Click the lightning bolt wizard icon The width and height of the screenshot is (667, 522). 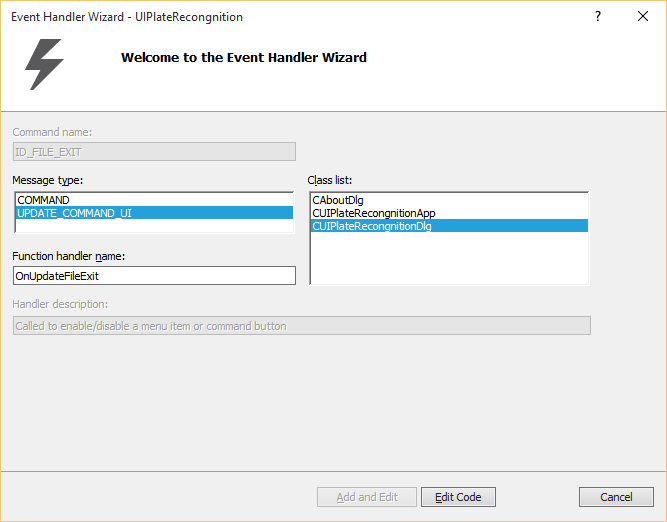click(x=44, y=64)
